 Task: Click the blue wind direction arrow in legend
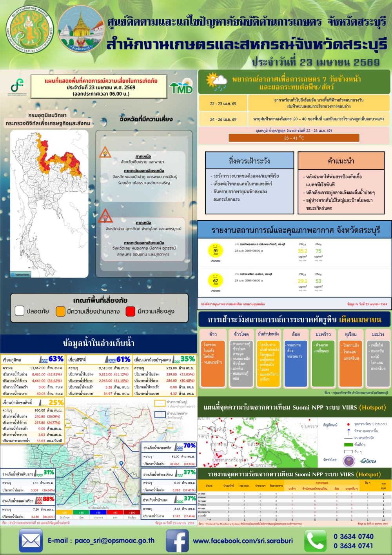[348, 432]
